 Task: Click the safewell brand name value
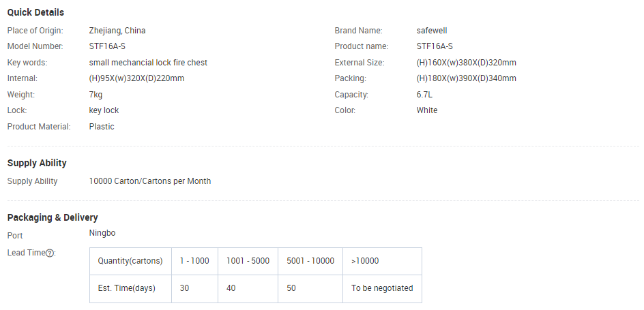432,31
